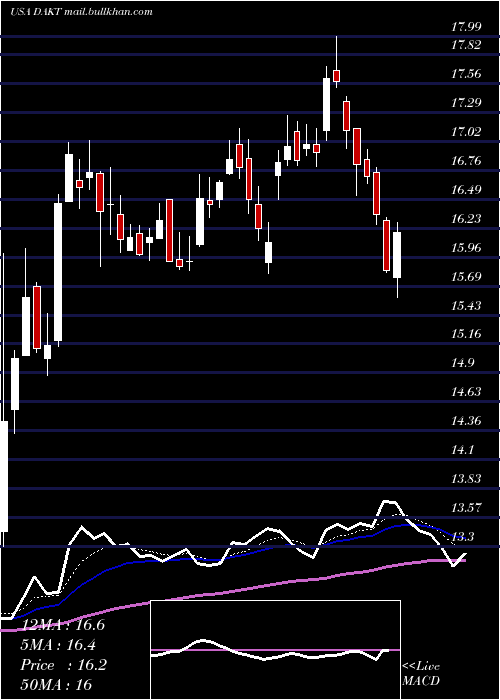Click the 17.82 price axis label
Image resolution: width=500 pixels, height=700 pixels.
point(466,45)
